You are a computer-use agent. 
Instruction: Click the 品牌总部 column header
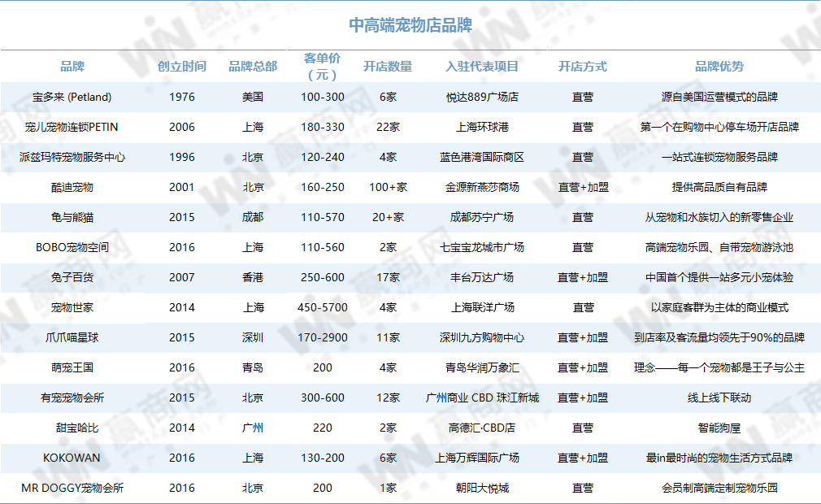pyautogui.click(x=253, y=67)
